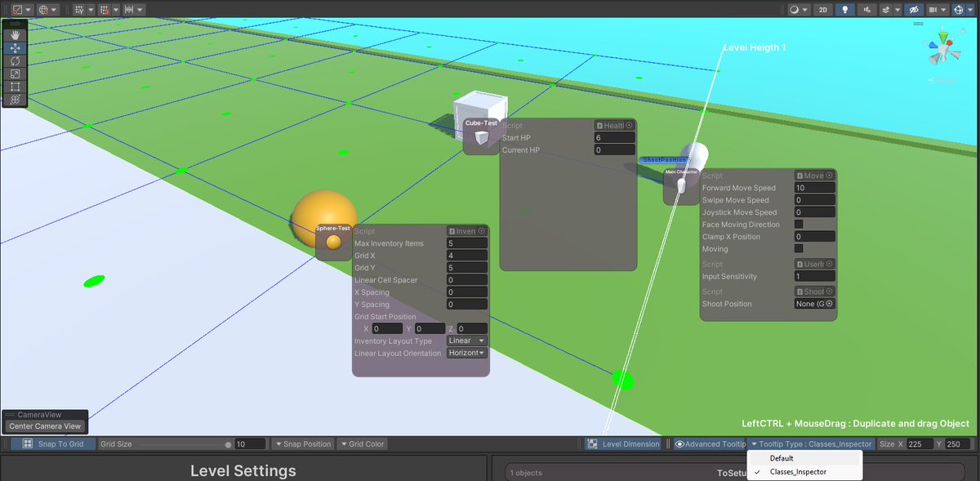Click the Sphere-Test object icon

coord(333,242)
